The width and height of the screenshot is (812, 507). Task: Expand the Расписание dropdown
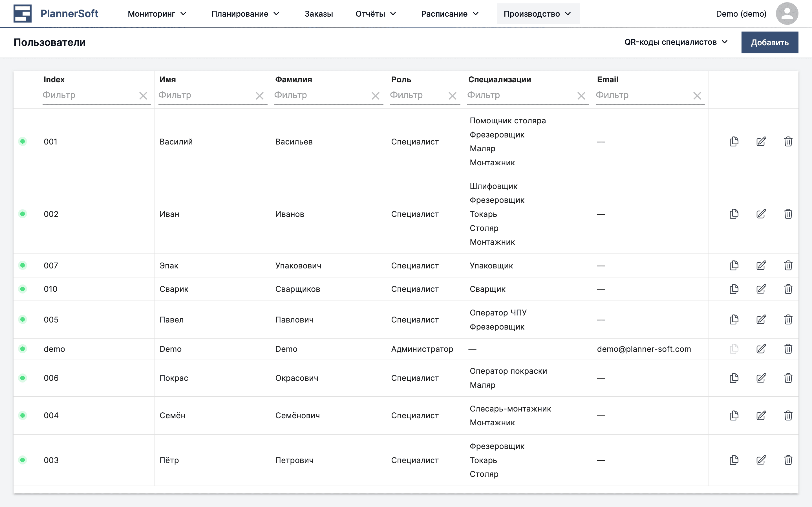pos(450,14)
